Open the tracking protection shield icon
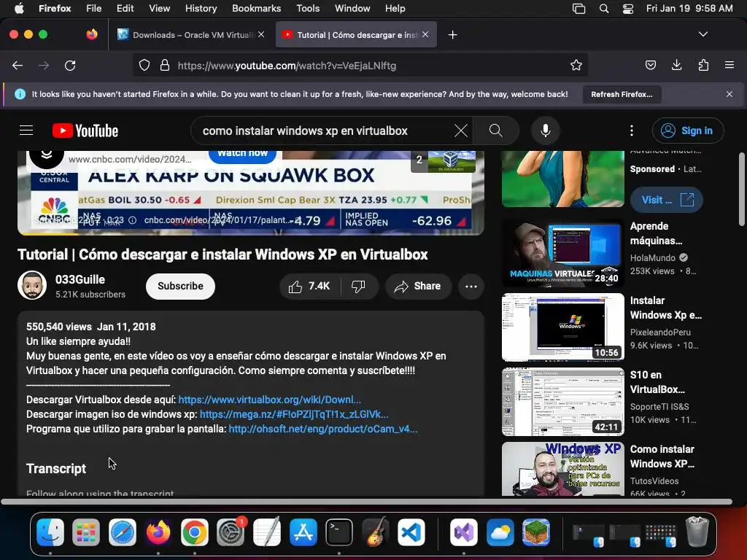Viewport: 747px width, 560px height. 144,65
